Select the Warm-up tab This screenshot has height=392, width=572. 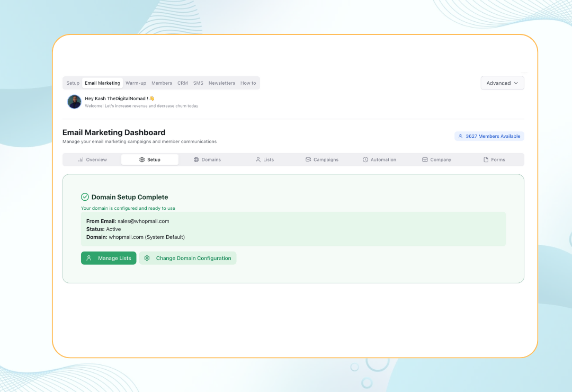point(136,83)
